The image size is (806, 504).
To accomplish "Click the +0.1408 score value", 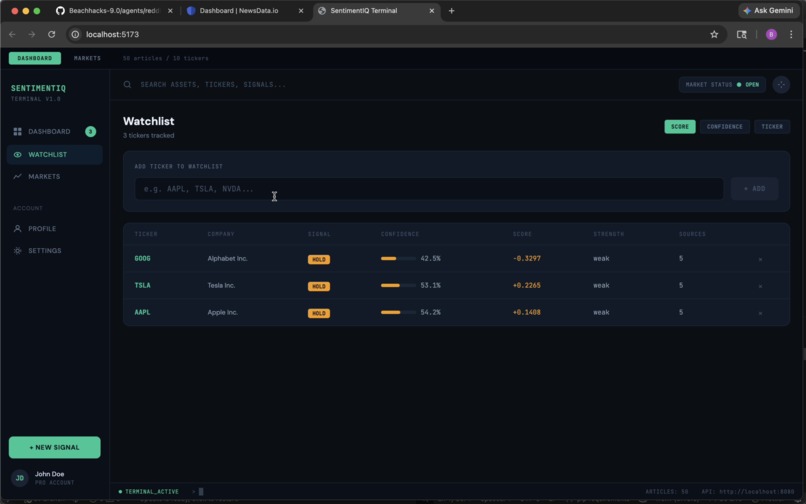I will [526, 312].
